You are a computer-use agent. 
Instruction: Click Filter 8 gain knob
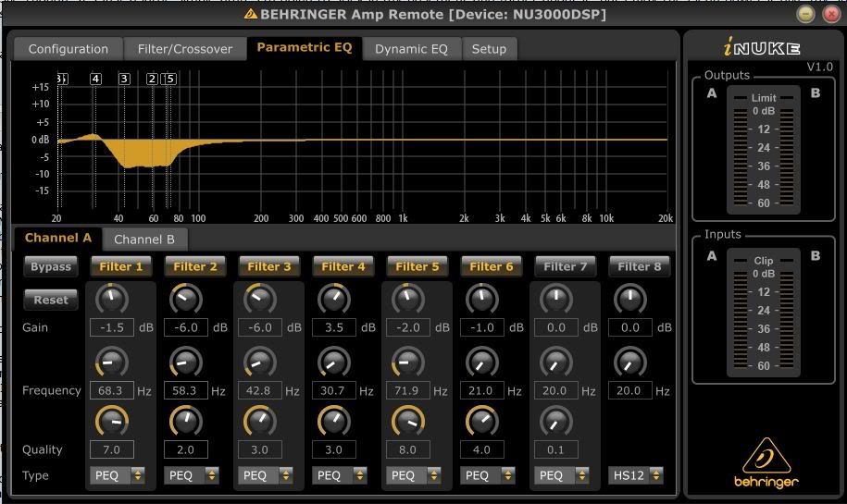[629, 299]
